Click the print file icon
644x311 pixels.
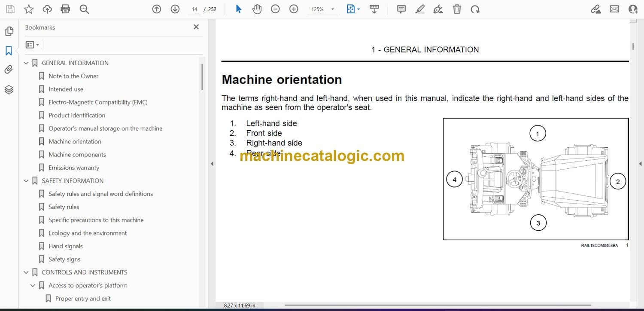coord(65,9)
